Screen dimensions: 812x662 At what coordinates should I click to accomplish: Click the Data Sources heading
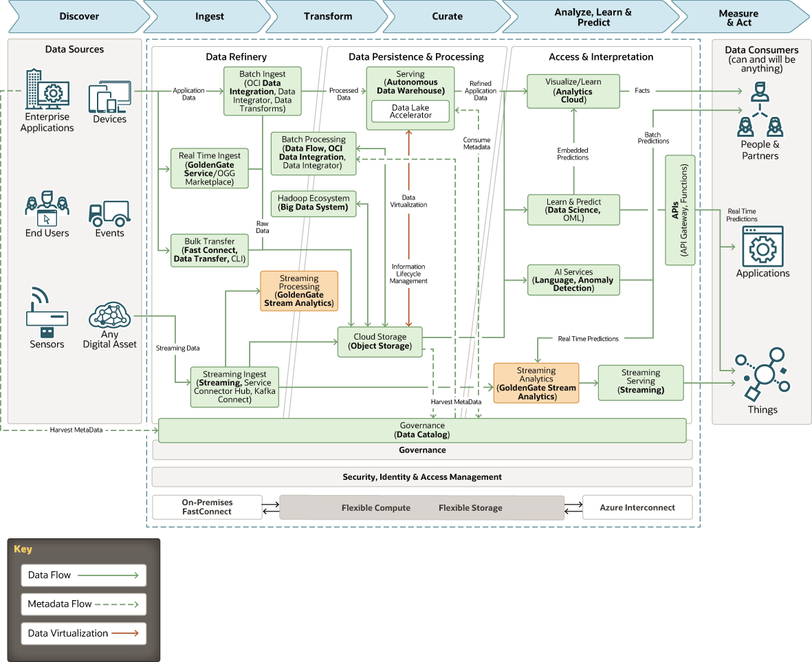(74, 49)
